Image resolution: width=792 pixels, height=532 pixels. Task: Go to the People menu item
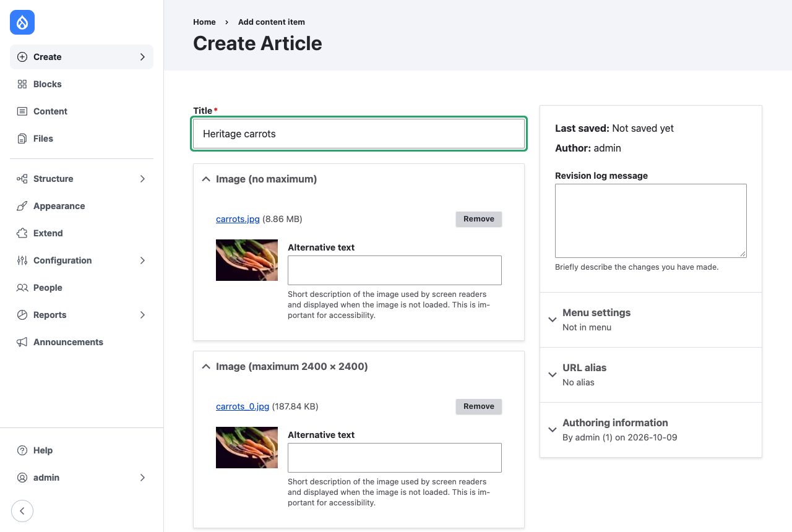(x=82, y=288)
